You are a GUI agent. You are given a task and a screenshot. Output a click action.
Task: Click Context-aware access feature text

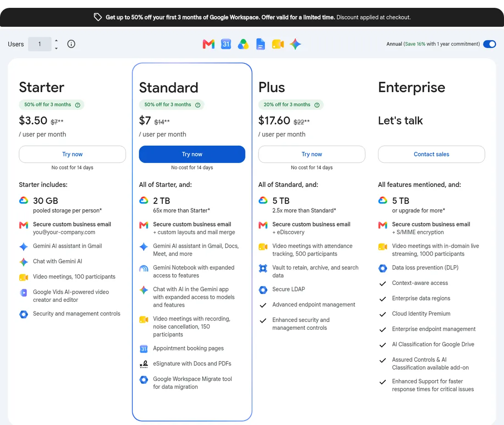click(420, 283)
